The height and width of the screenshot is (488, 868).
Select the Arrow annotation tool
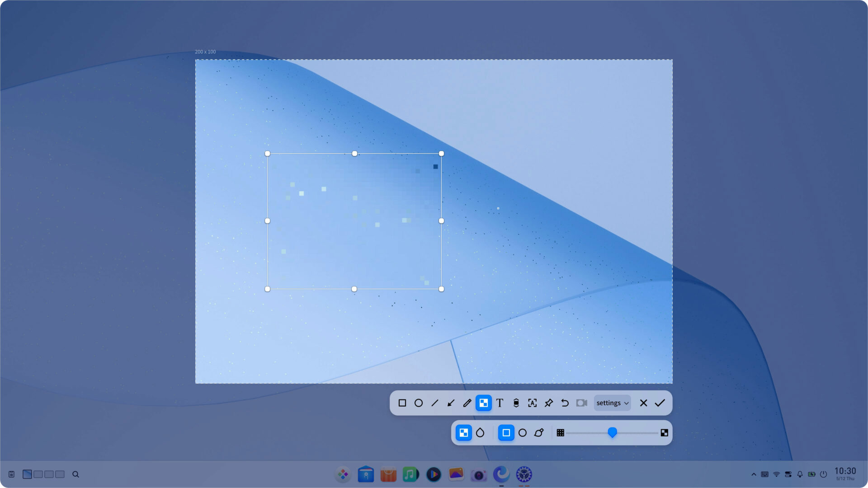pyautogui.click(x=450, y=403)
